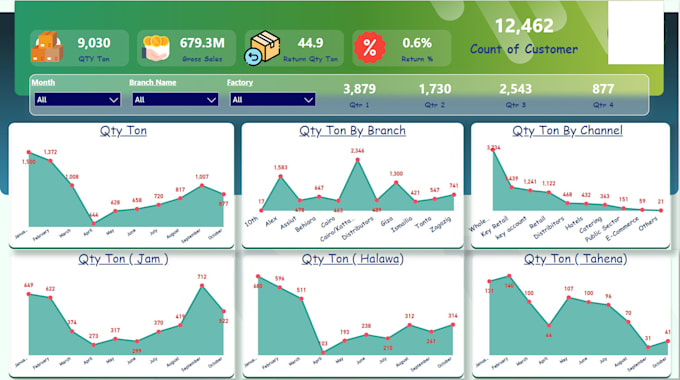This screenshot has width=680, height=380.
Task: Click the Factory slicer header label
Action: [x=240, y=82]
